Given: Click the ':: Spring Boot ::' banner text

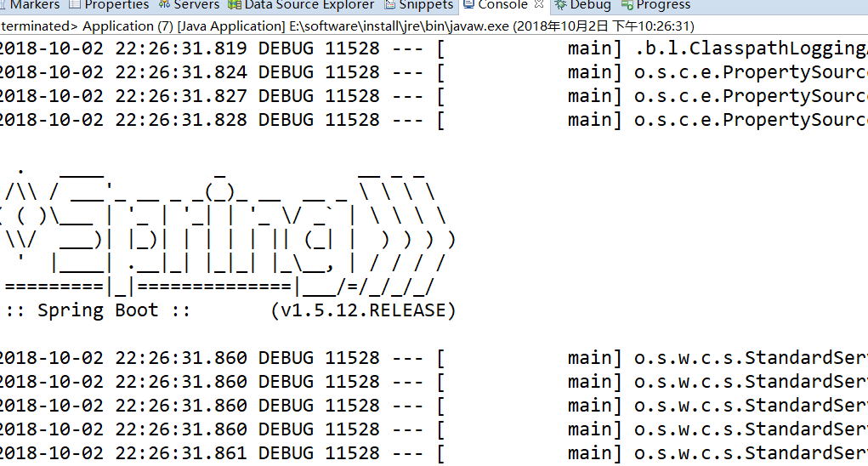Looking at the screenshot, I should tap(98, 310).
